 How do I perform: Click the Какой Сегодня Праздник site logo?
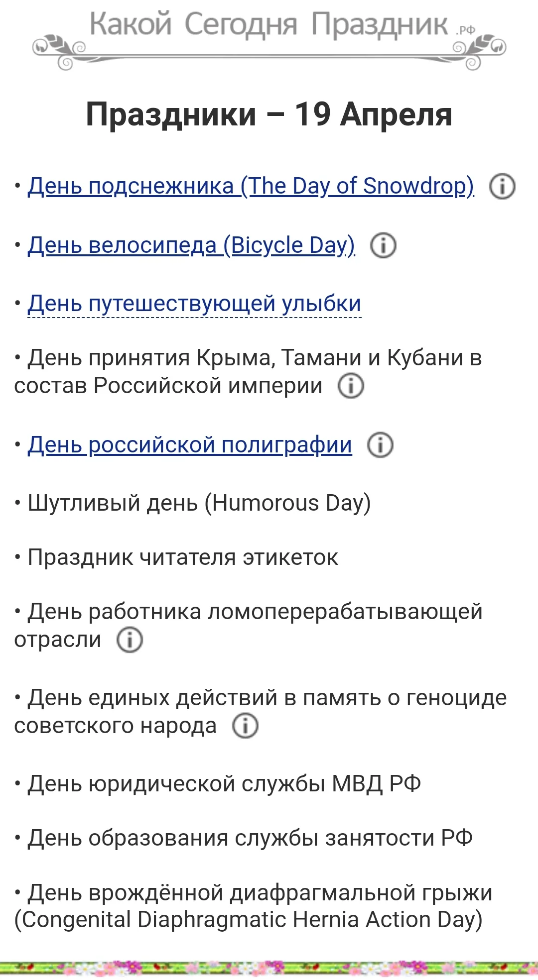coord(269,35)
